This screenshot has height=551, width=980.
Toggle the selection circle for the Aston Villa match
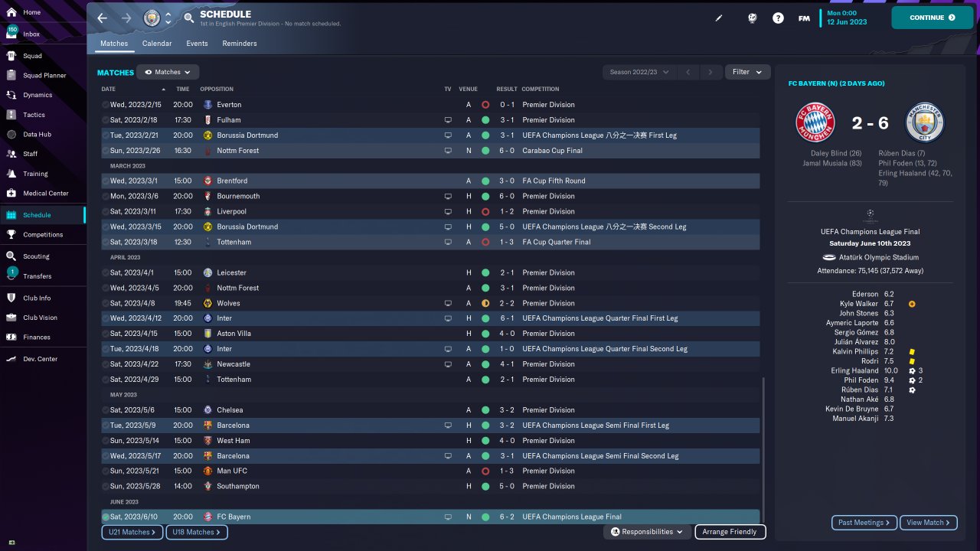105,334
